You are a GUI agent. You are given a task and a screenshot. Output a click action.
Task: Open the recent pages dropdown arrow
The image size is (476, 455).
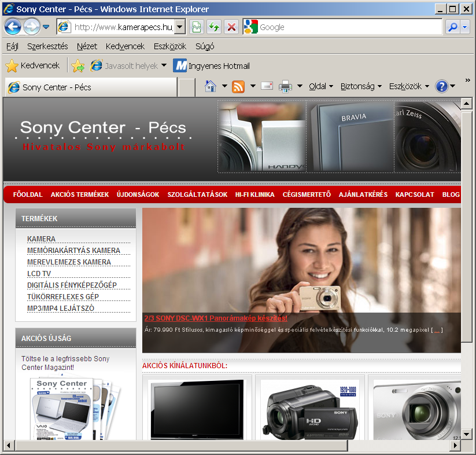pos(46,27)
